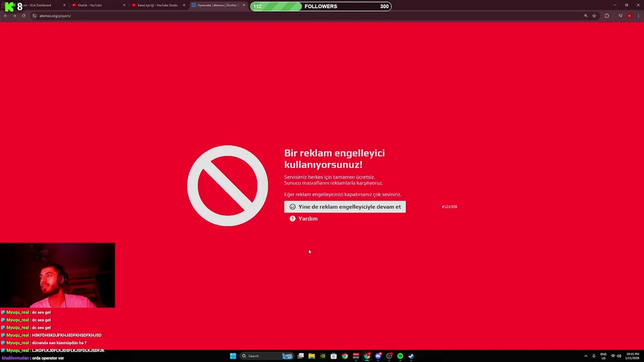Click the large prohibition sign graphic
This screenshot has width=644, height=362.
click(x=227, y=186)
